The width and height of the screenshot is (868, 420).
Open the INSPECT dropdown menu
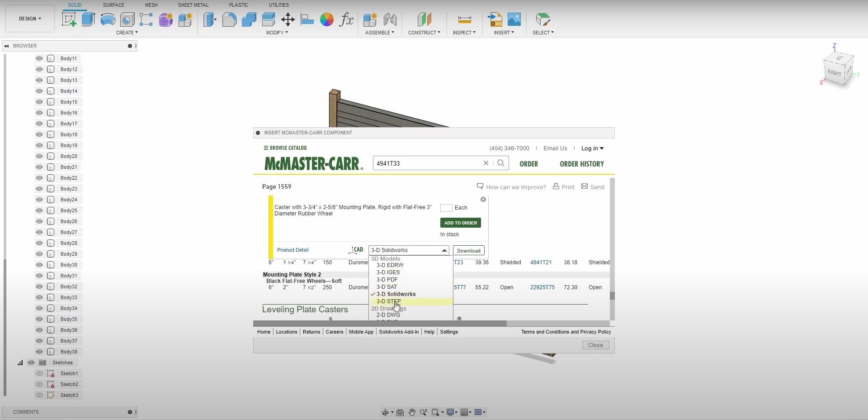464,33
